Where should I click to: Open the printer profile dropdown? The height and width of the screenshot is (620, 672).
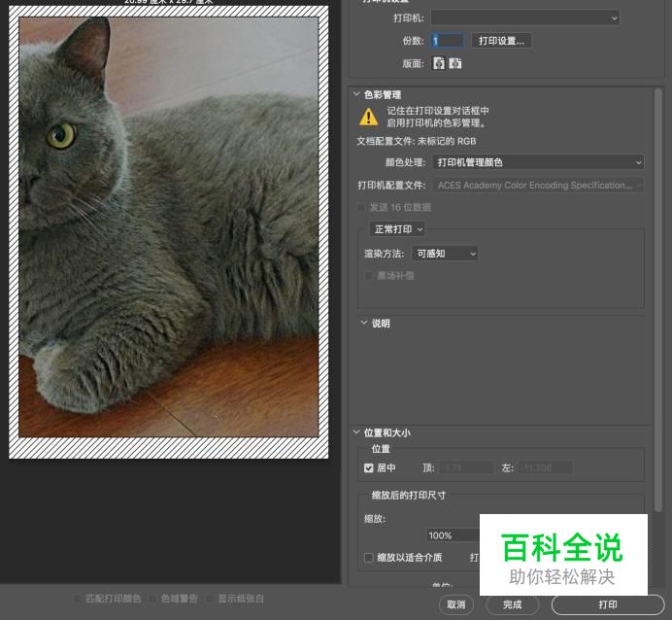click(538, 186)
